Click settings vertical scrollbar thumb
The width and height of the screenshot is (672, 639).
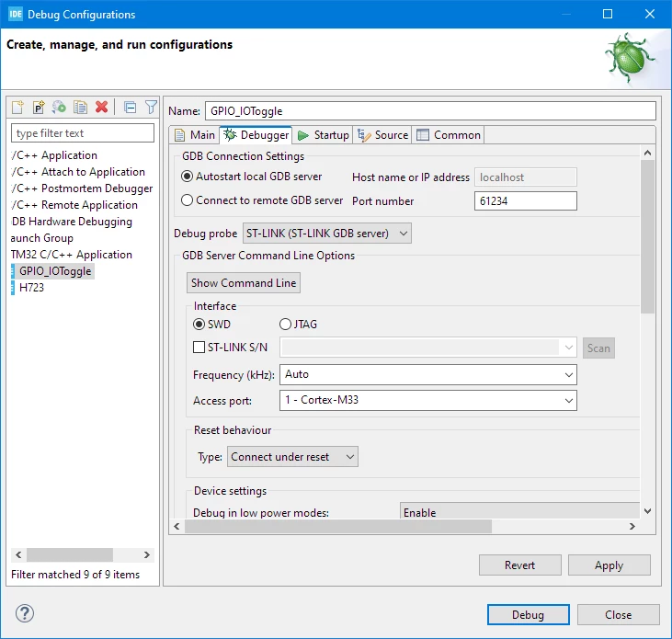[647, 236]
